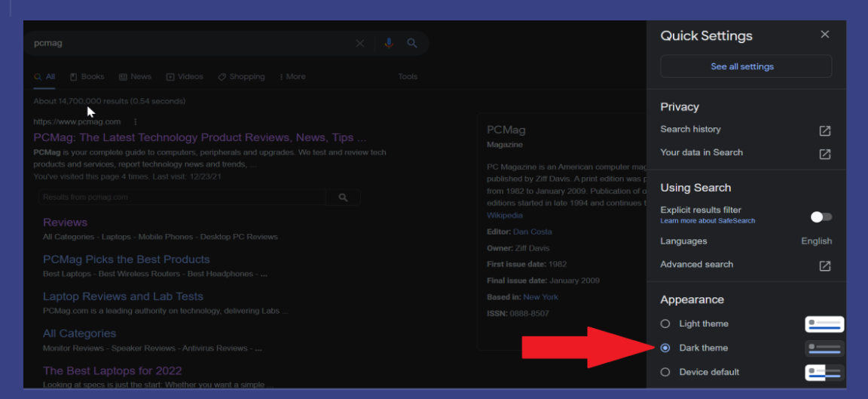The image size is (868, 399).
Task: Click the Results from pcmag.com search field
Action: (182, 198)
